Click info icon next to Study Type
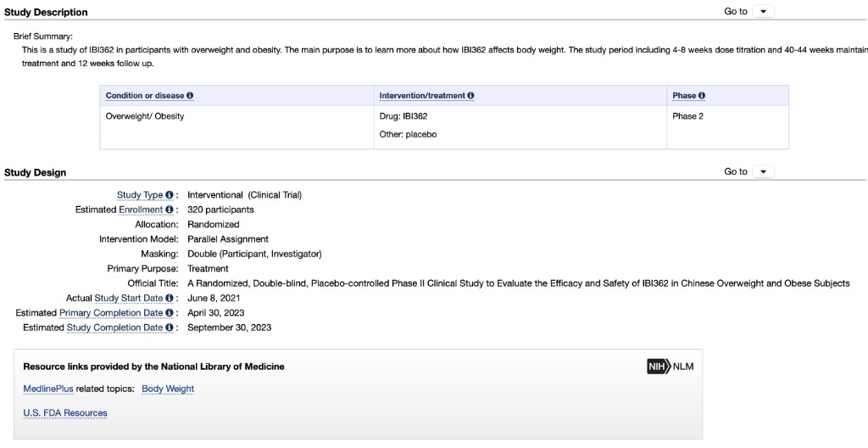 click(x=170, y=195)
